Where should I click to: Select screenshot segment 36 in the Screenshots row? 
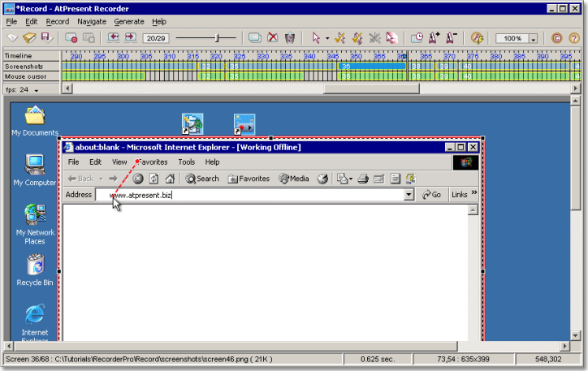pos(372,67)
